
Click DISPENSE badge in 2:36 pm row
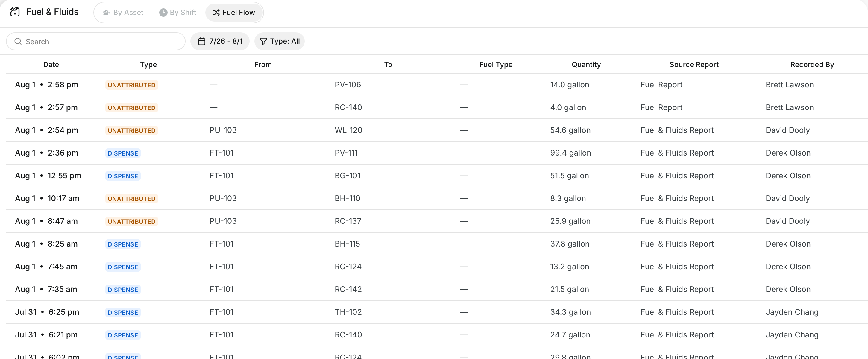(123, 153)
